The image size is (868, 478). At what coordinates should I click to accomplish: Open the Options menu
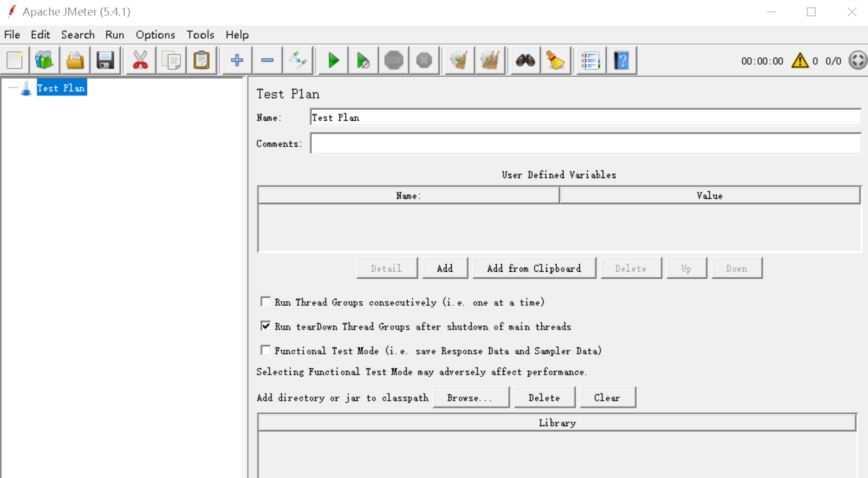(155, 35)
